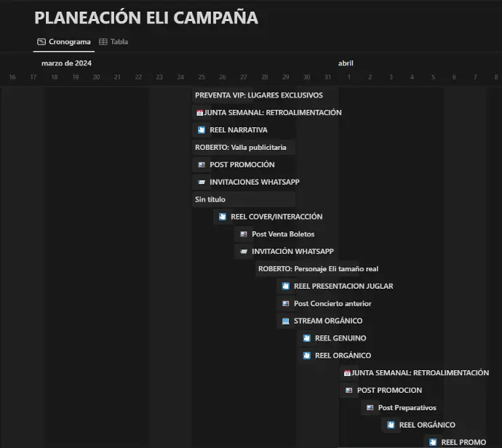Open the STREAM ORGÁNICO item

click(x=320, y=321)
